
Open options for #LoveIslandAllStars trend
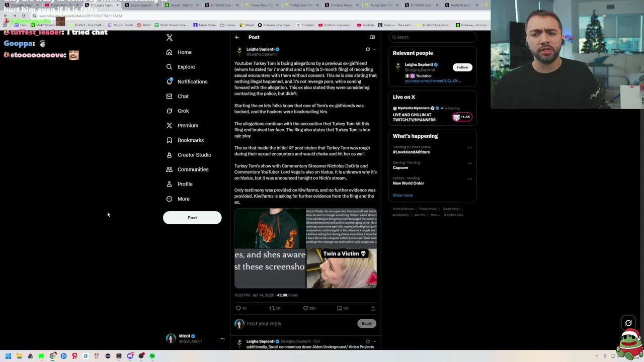pos(470,148)
